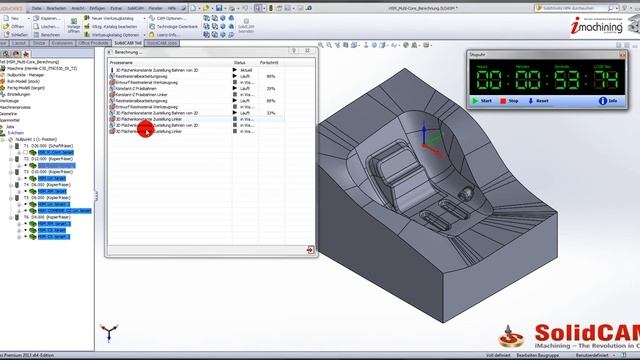Open the Technologie Datenbank
Viewport: 640px width, 360px height.
tap(173, 27)
